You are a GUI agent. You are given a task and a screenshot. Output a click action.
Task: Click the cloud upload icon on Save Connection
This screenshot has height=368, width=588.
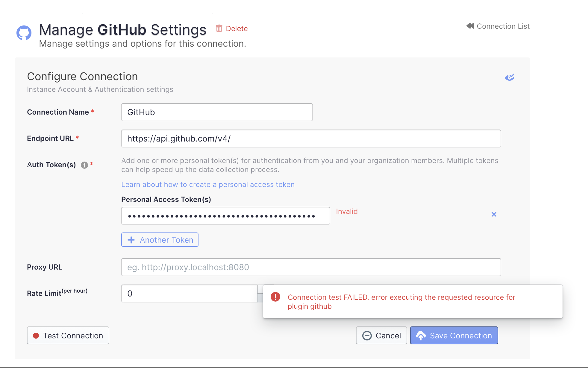(x=421, y=336)
